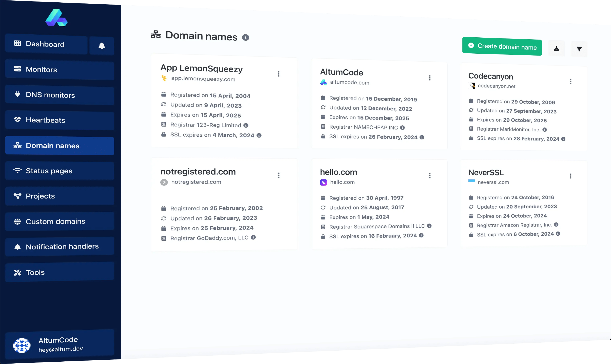The width and height of the screenshot is (611, 364).
Task: Click refresh icon beside Updated on 12 December, 2022
Action: coord(323,107)
